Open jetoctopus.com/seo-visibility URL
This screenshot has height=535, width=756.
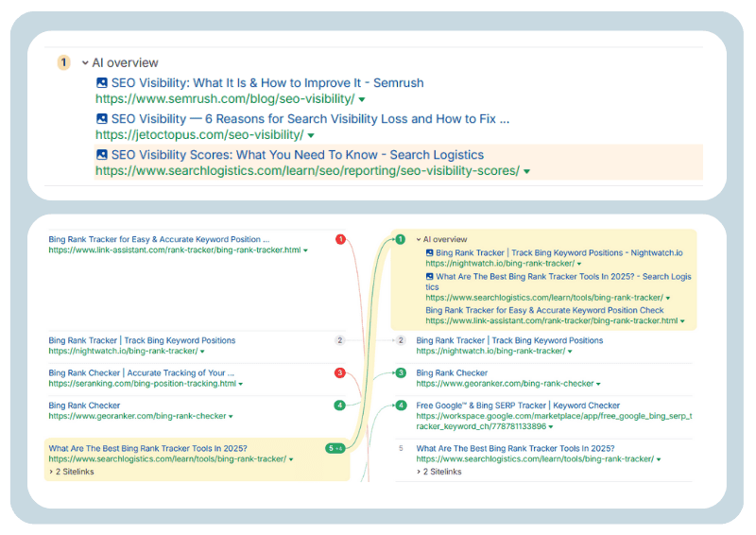point(199,135)
